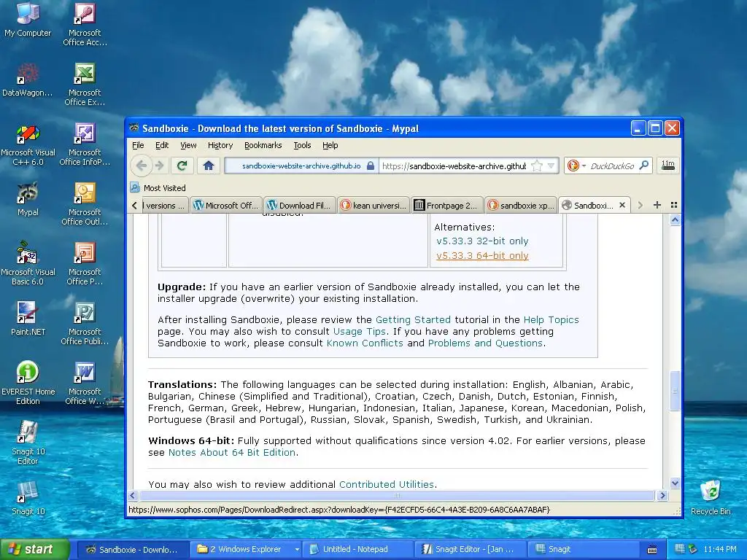Switch to the Microsoft Off... tab
The width and height of the screenshot is (747, 560).
click(226, 205)
